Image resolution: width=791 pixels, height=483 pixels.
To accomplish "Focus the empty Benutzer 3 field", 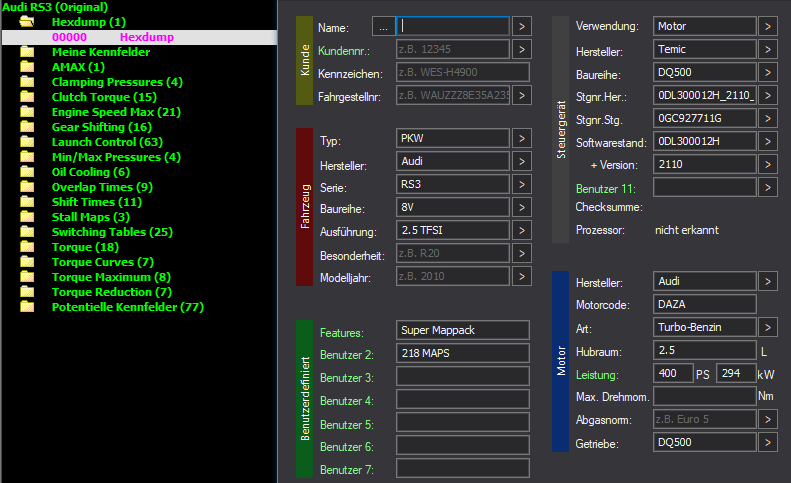I will (463, 377).
